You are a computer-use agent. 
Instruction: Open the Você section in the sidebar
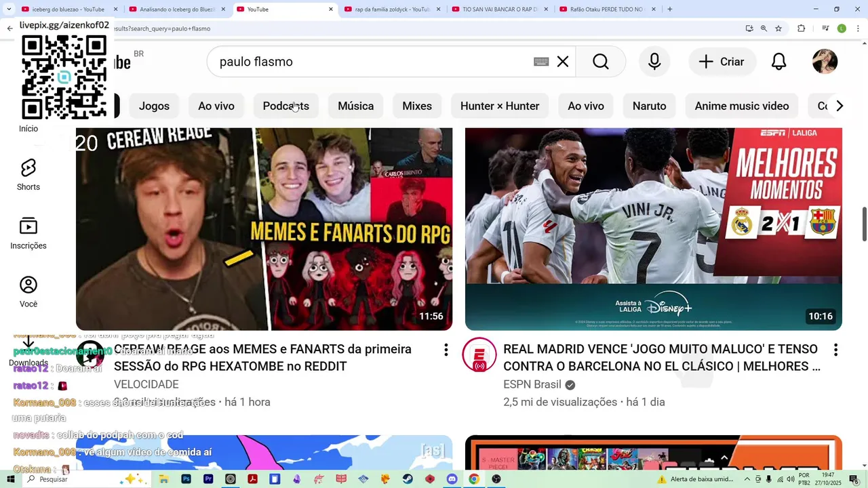click(x=28, y=291)
